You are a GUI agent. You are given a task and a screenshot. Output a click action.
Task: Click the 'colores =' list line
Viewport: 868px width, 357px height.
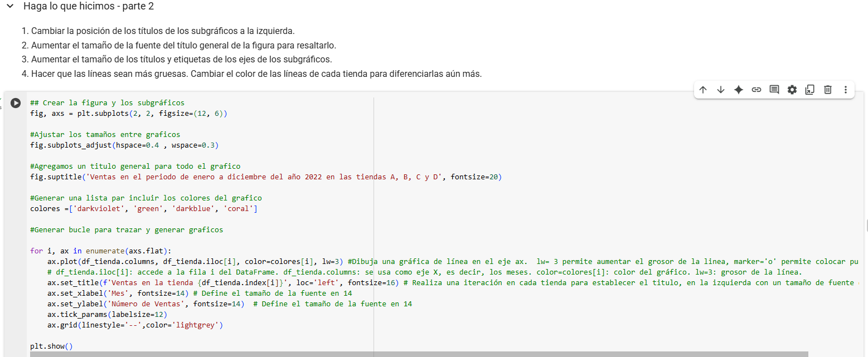144,209
